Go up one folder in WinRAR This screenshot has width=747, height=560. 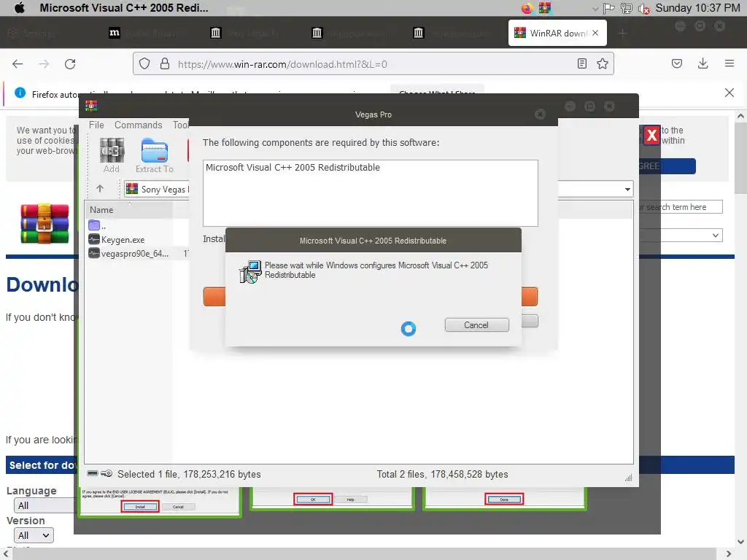(x=100, y=189)
